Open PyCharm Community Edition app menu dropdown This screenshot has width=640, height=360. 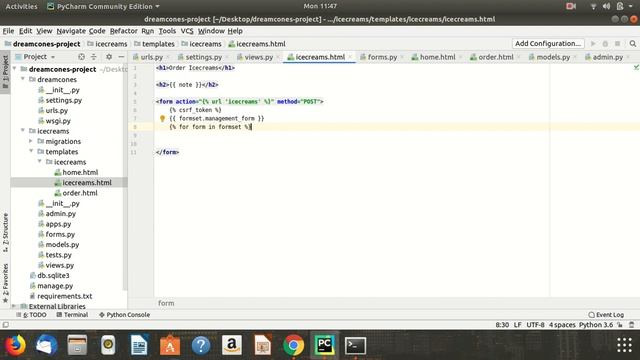click(x=103, y=6)
